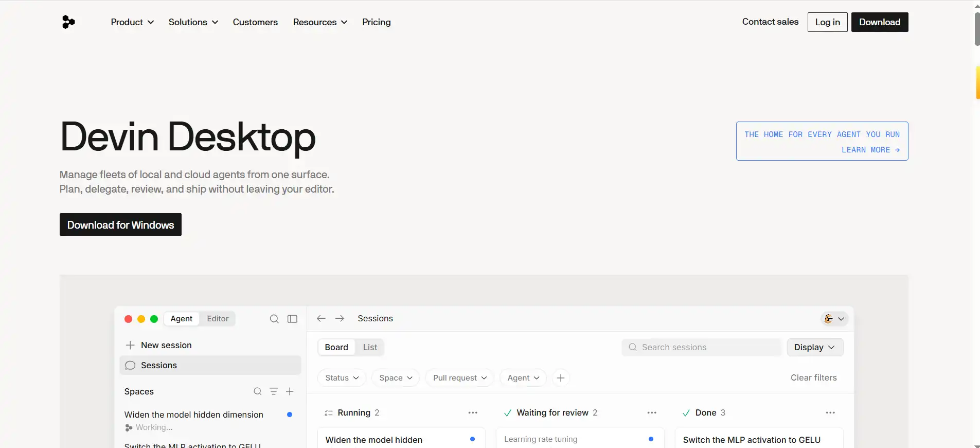The height and width of the screenshot is (448, 980).
Task: Add a new space with plus icon
Action: pyautogui.click(x=290, y=391)
